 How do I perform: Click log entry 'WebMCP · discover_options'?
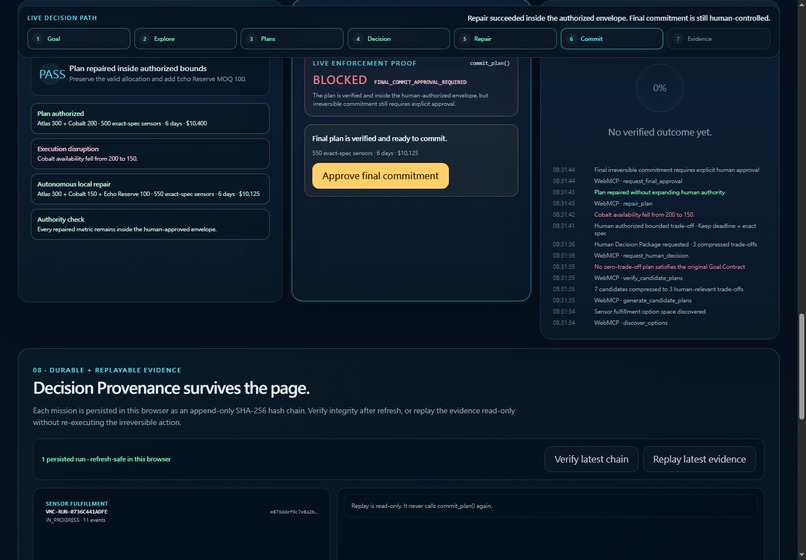pos(631,323)
